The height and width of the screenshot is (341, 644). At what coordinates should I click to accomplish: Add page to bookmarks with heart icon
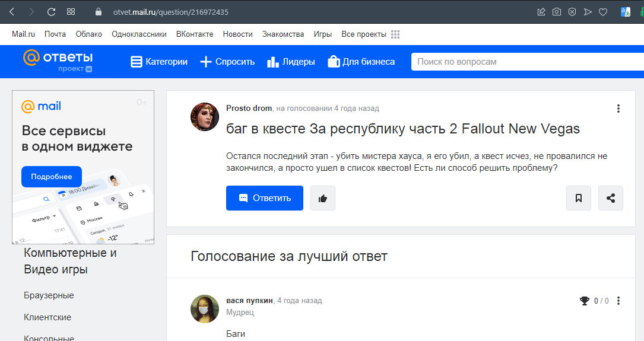pyautogui.click(x=603, y=12)
